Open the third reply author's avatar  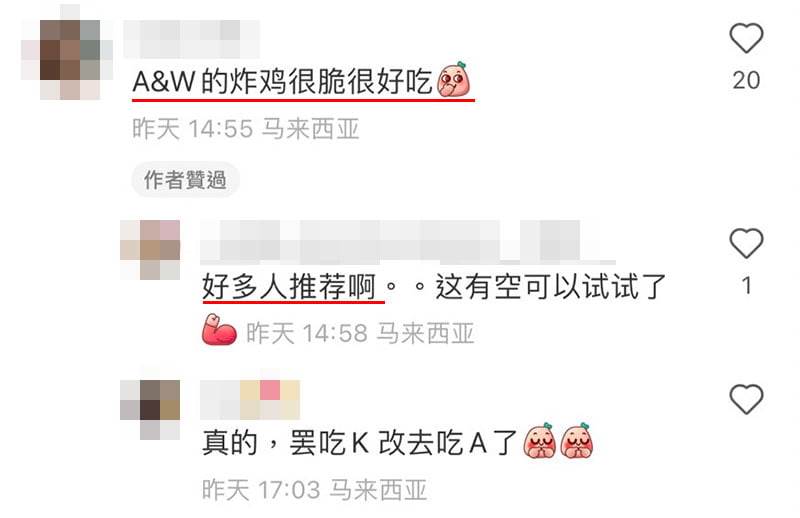click(x=150, y=410)
